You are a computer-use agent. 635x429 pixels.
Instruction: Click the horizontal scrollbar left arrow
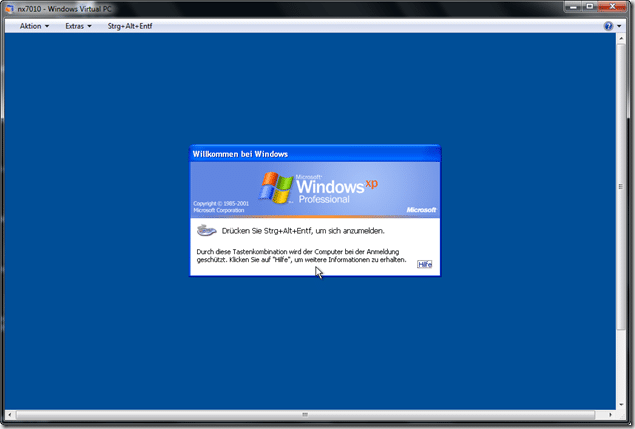[10, 414]
